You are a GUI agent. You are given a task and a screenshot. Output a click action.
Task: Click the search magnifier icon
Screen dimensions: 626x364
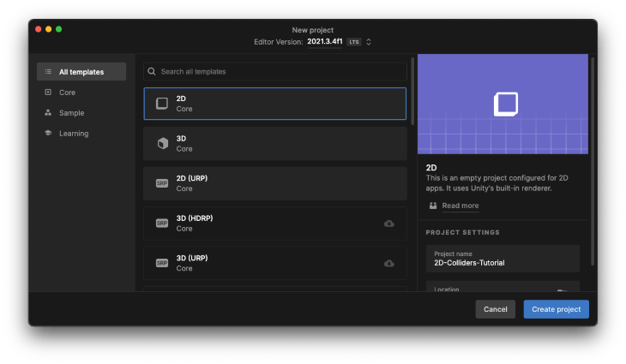coord(152,71)
